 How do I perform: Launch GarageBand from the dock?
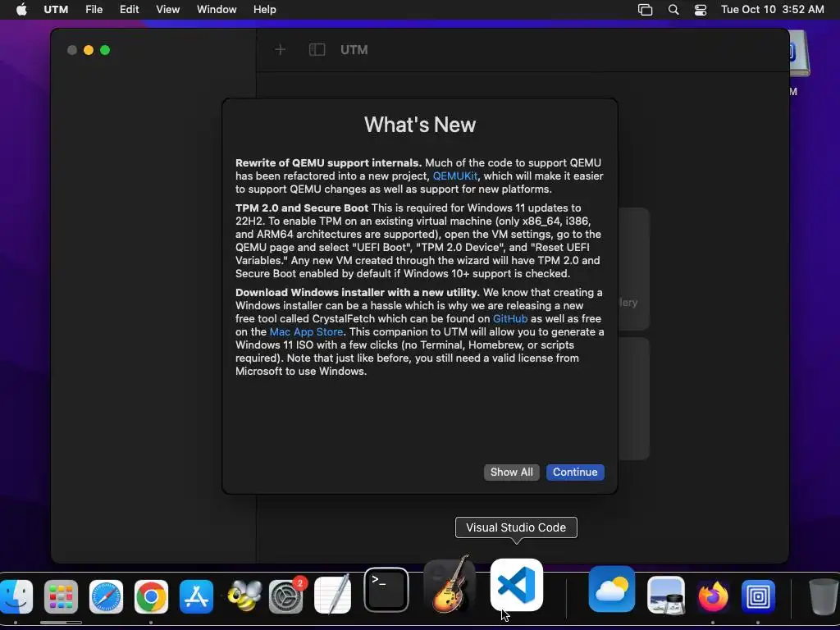tap(449, 585)
